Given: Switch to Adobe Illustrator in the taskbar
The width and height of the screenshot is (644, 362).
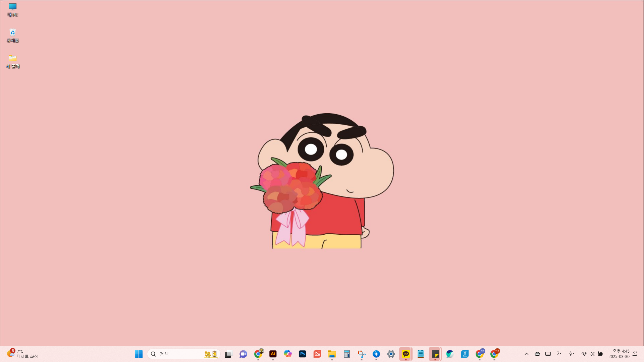Looking at the screenshot, I should click(273, 354).
